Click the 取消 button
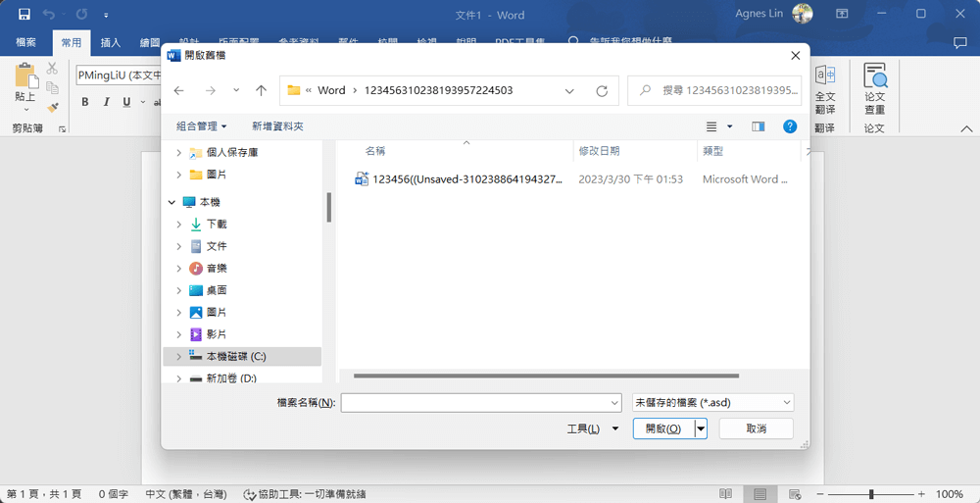The height and width of the screenshot is (503, 980). (x=757, y=428)
